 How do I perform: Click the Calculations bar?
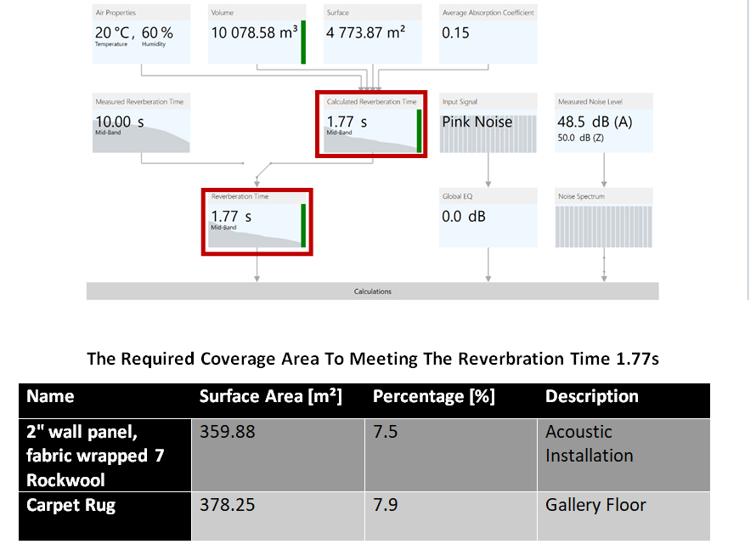coord(372,292)
